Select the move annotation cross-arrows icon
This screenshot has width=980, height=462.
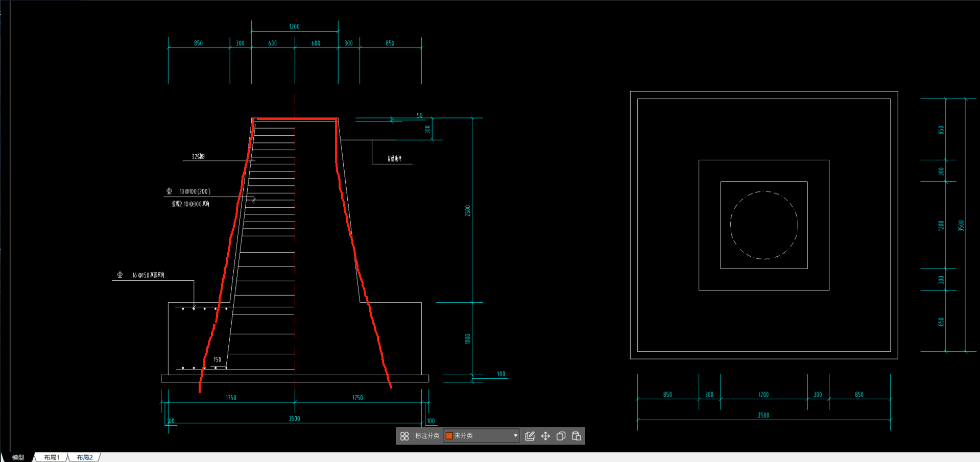[x=545, y=436]
